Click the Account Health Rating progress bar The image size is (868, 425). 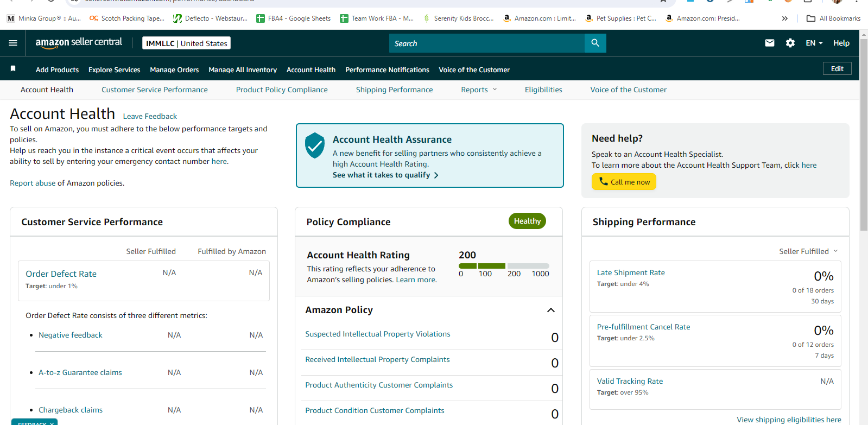504,266
